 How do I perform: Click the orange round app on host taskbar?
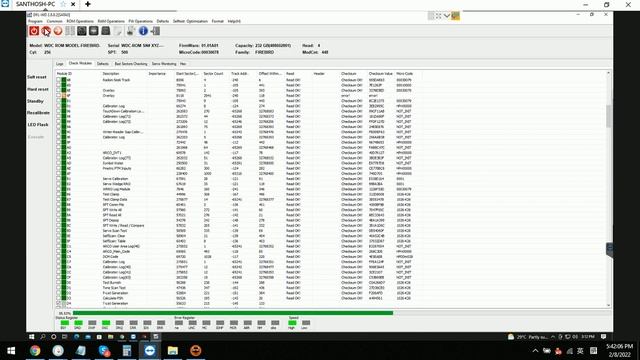(196, 351)
